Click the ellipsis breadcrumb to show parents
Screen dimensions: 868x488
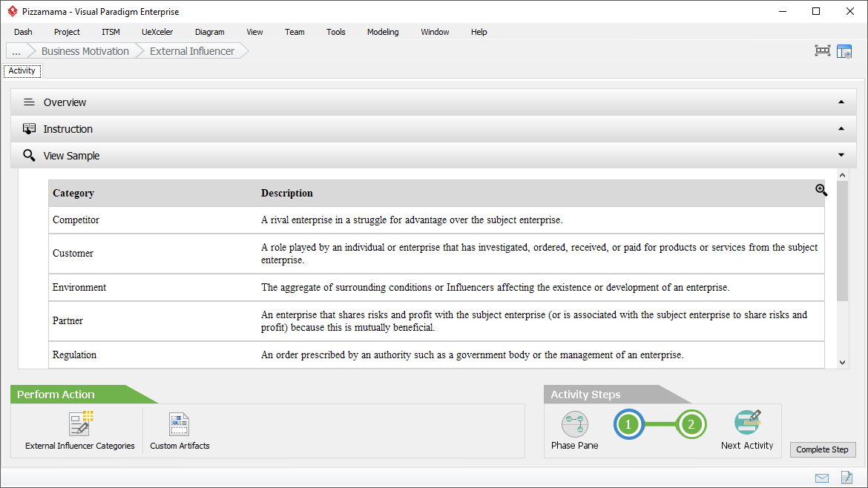[x=16, y=51]
